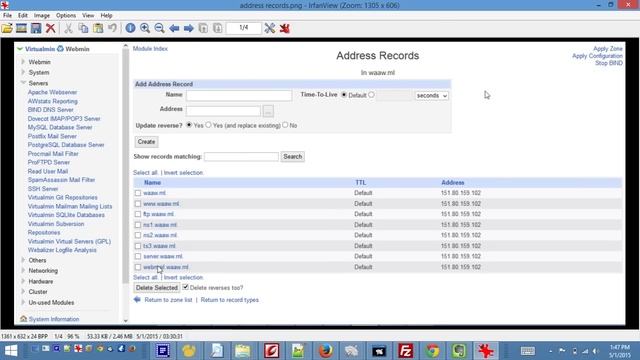640x360 pixels.
Task: Delete file with the red X toolbar icon
Action: coord(51,28)
